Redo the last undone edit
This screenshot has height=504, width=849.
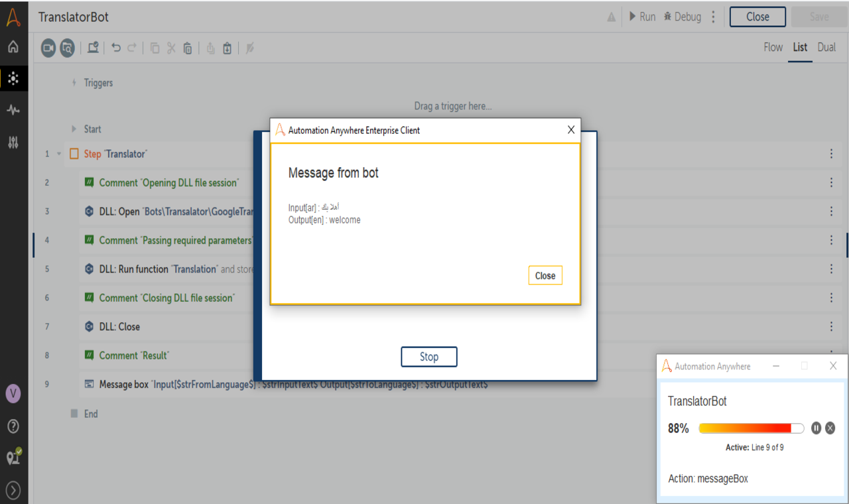tap(132, 48)
